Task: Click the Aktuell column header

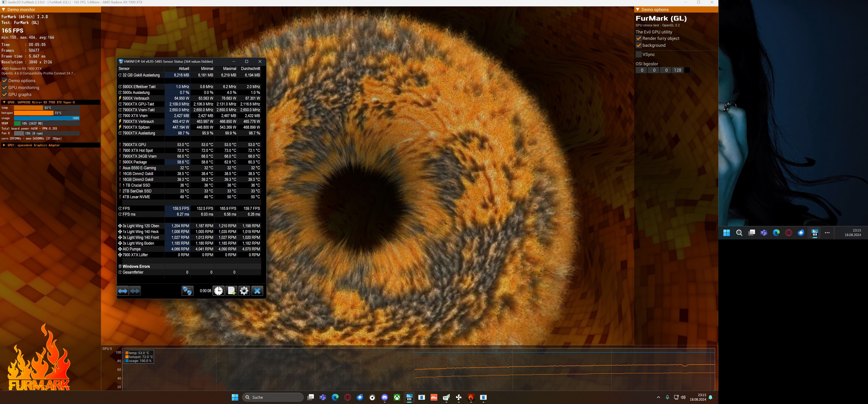Action: pos(184,68)
